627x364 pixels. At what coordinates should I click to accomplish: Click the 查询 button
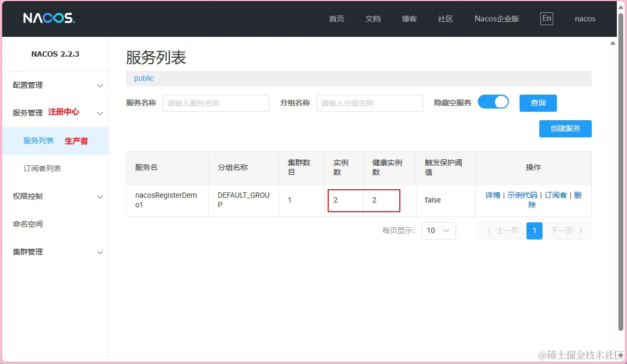tap(538, 103)
